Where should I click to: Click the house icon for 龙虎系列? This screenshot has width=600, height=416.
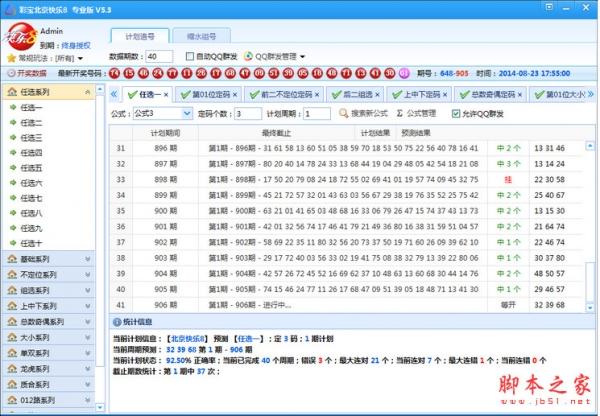point(12,369)
